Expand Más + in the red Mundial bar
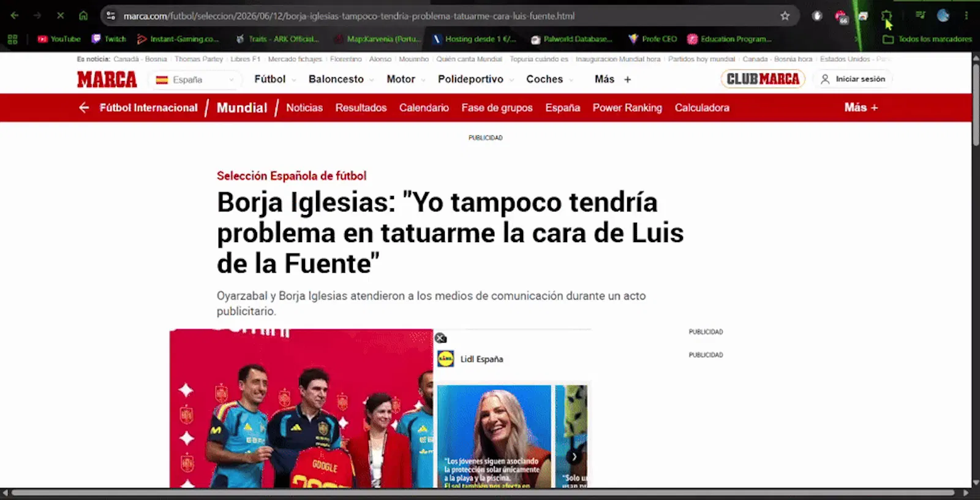 [861, 108]
